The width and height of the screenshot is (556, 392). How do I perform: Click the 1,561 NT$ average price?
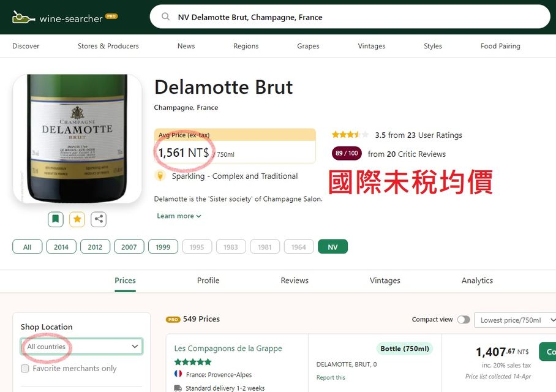point(183,153)
